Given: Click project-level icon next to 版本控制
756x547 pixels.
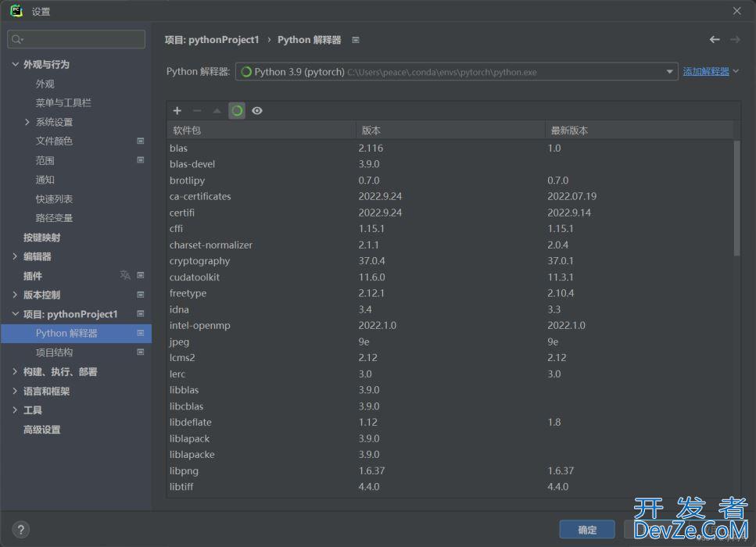Looking at the screenshot, I should coord(140,295).
